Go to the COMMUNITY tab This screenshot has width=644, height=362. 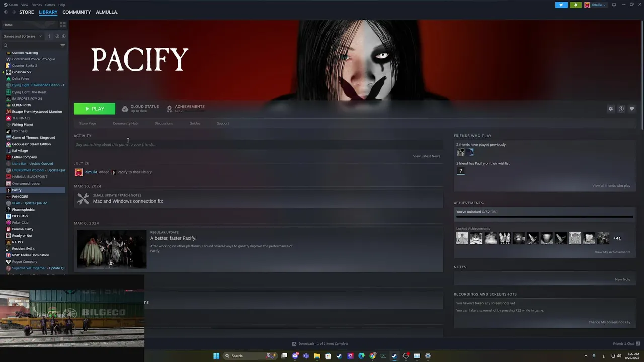[x=76, y=12]
